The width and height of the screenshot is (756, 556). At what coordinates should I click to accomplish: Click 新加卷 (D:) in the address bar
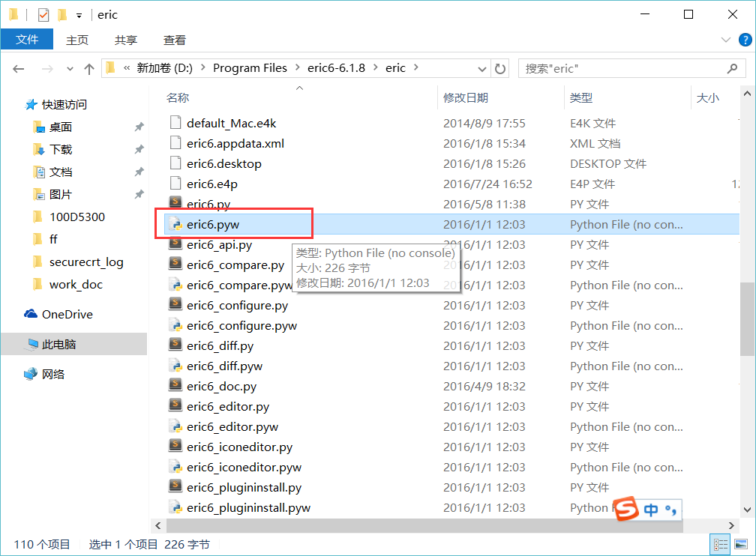point(164,68)
